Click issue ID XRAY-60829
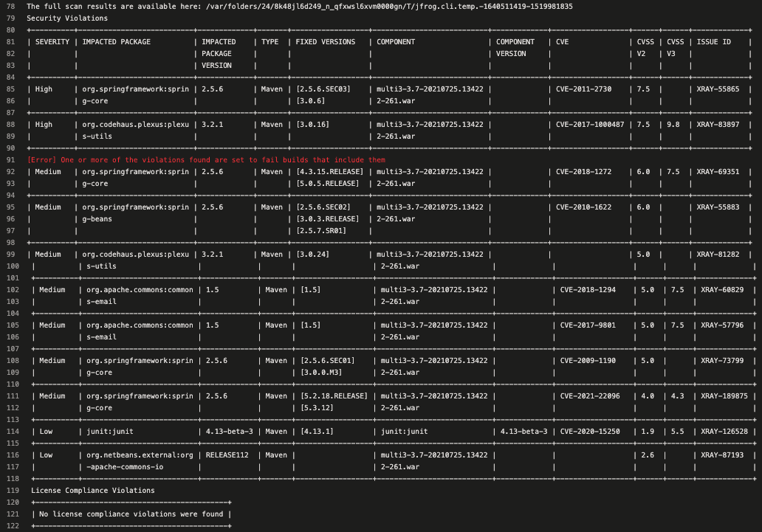Viewport: 762px width, 532px height. point(722,289)
